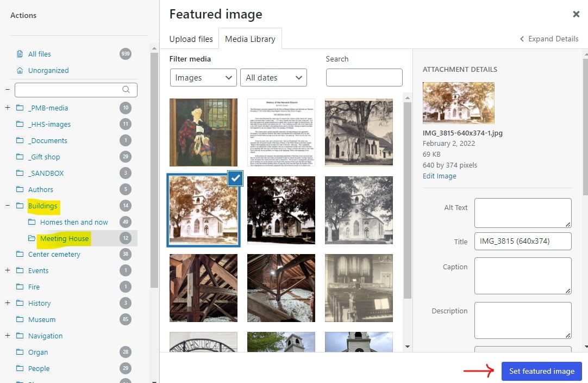This screenshot has height=383, width=588.
Task: Click the media Search input field
Action: tap(364, 78)
